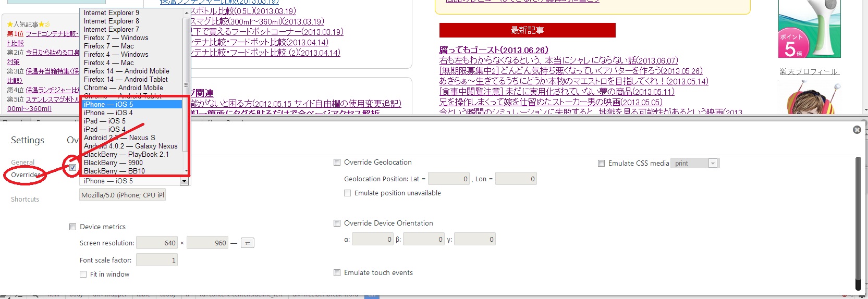
Task: Open the Overrides settings tab
Action: pyautogui.click(x=25, y=175)
